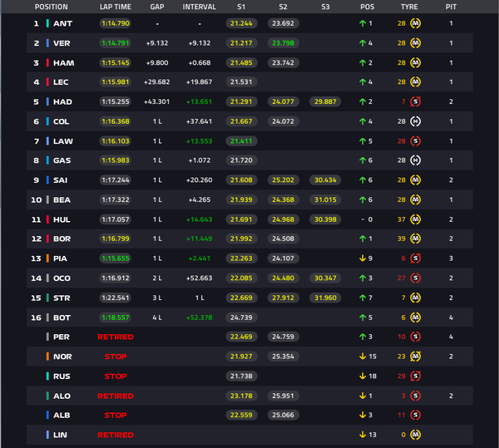Click driver name HAM
499x448 pixels.
64,63
